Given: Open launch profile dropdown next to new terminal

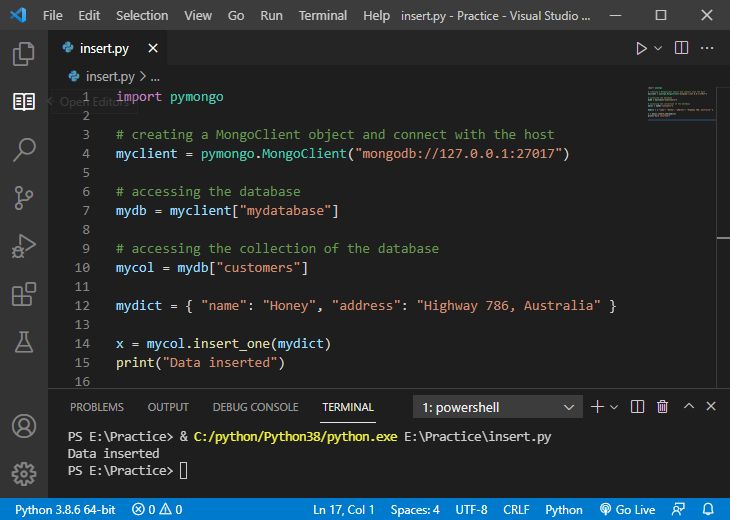Looking at the screenshot, I should point(614,407).
